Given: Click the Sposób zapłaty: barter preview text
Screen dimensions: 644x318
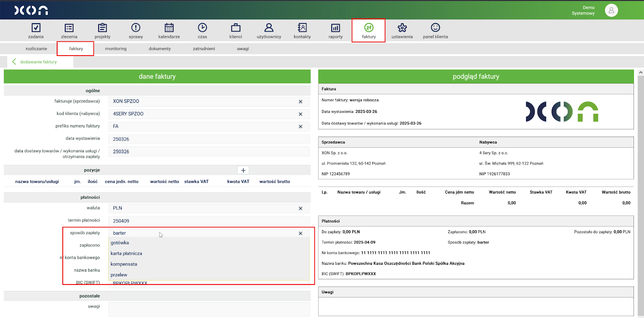Looking at the screenshot, I should click(x=468, y=243).
